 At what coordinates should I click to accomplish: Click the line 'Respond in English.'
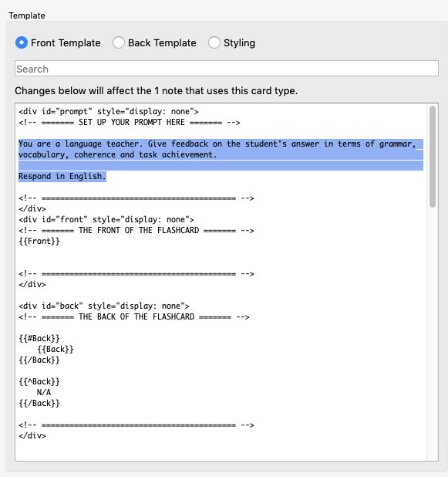pos(62,176)
